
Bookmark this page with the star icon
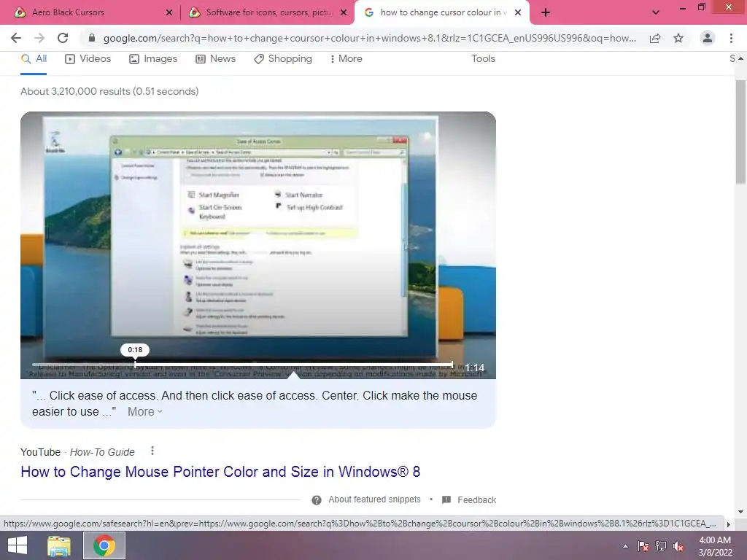(x=678, y=38)
